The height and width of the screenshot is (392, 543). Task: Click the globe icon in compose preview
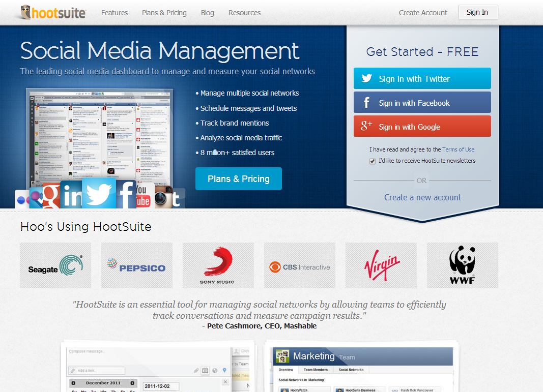coord(215,371)
